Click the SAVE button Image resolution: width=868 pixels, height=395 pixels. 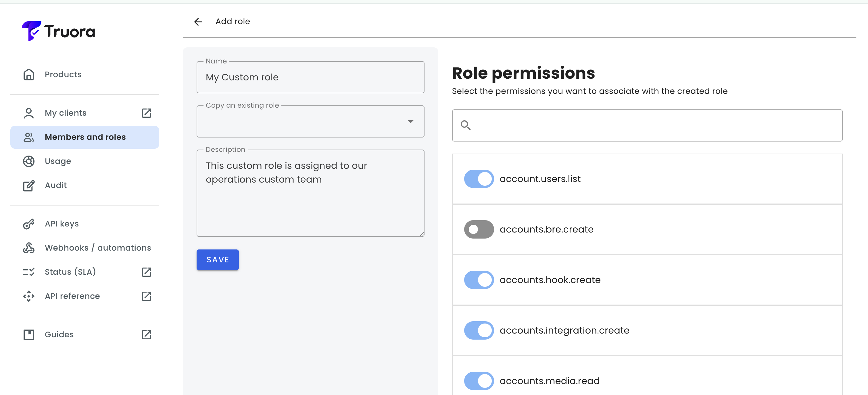tap(218, 260)
